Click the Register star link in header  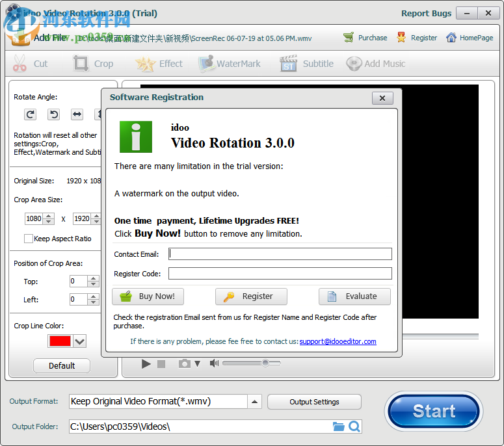[x=417, y=38]
